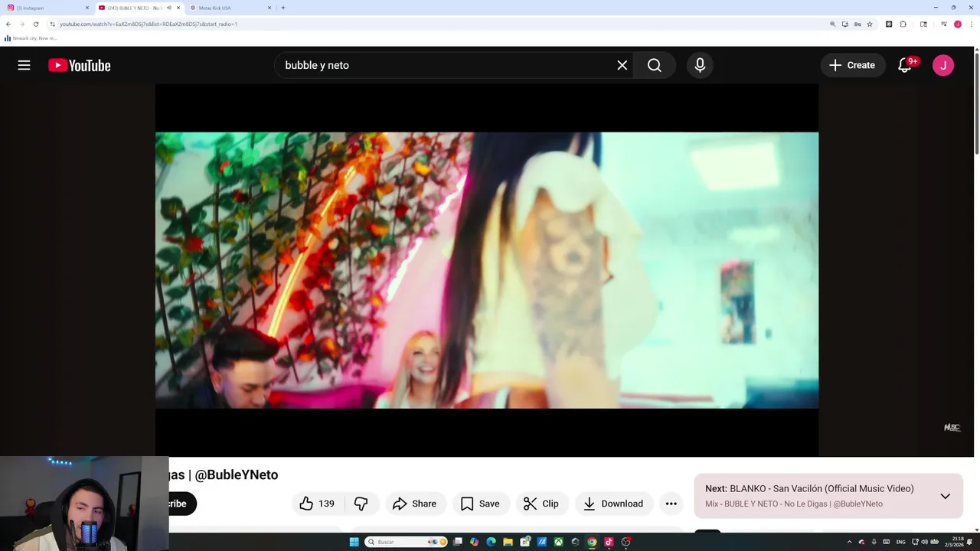Open the Chrome zoom magnifier icon

[833, 24]
